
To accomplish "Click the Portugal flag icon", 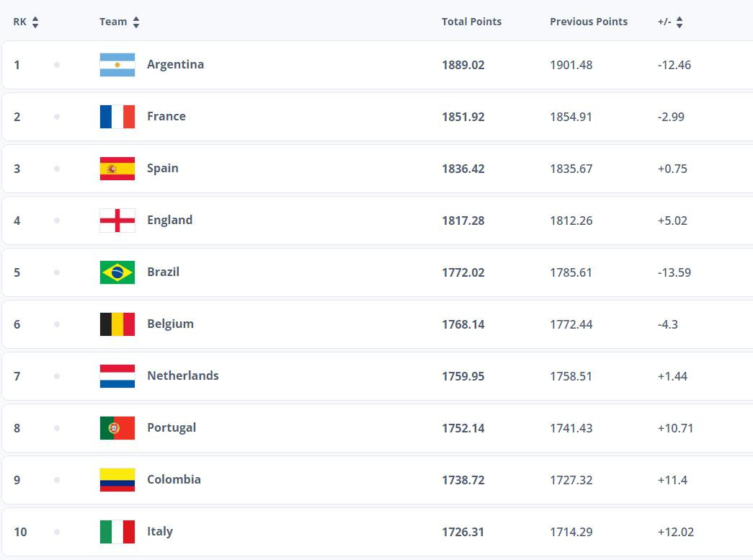I will [x=117, y=428].
